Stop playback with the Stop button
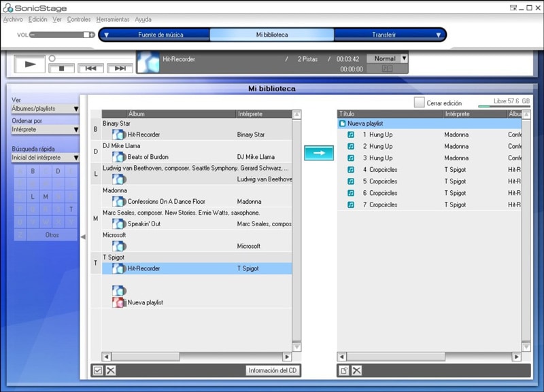Screen dimensions: 544x392 (x=61, y=69)
